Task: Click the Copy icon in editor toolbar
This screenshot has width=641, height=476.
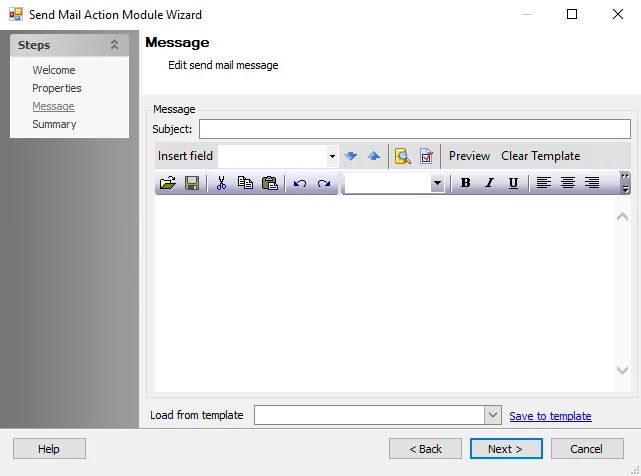Action: click(245, 182)
